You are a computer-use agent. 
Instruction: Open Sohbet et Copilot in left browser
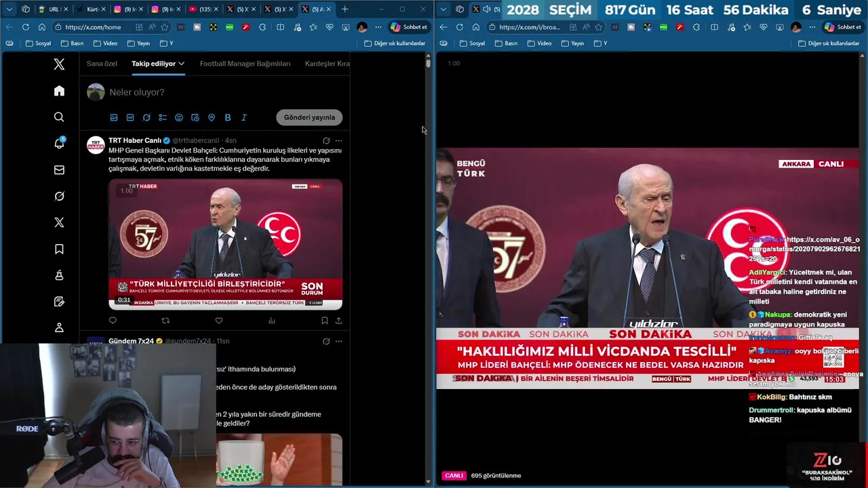[408, 27]
